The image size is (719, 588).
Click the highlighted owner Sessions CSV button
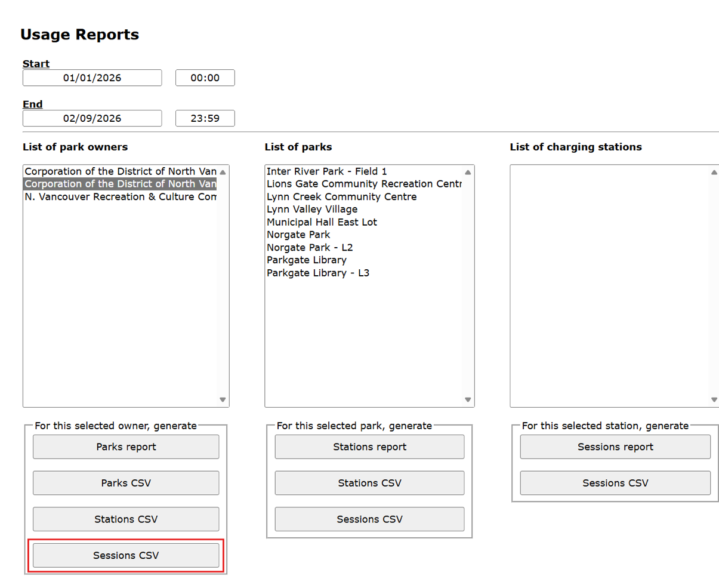click(126, 555)
